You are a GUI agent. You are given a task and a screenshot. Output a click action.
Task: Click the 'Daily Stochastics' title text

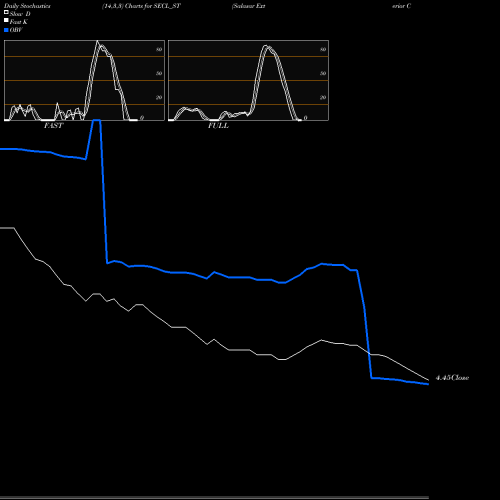(x=27, y=6)
